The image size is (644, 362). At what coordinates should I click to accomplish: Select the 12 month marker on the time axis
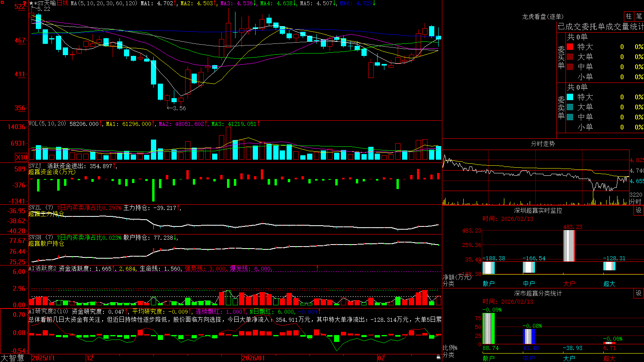pos(90,358)
